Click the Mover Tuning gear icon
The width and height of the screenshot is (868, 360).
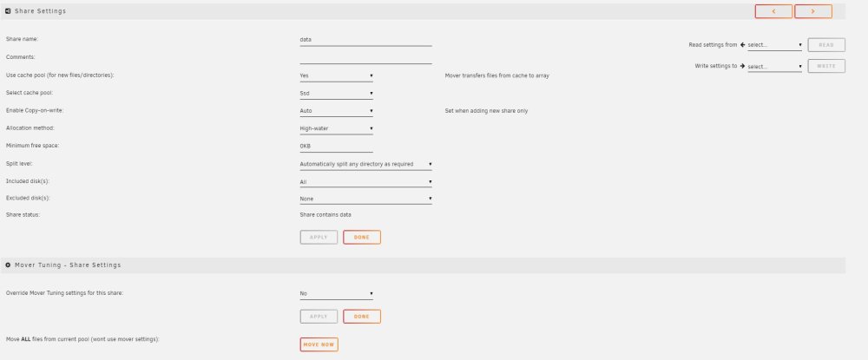[8, 265]
